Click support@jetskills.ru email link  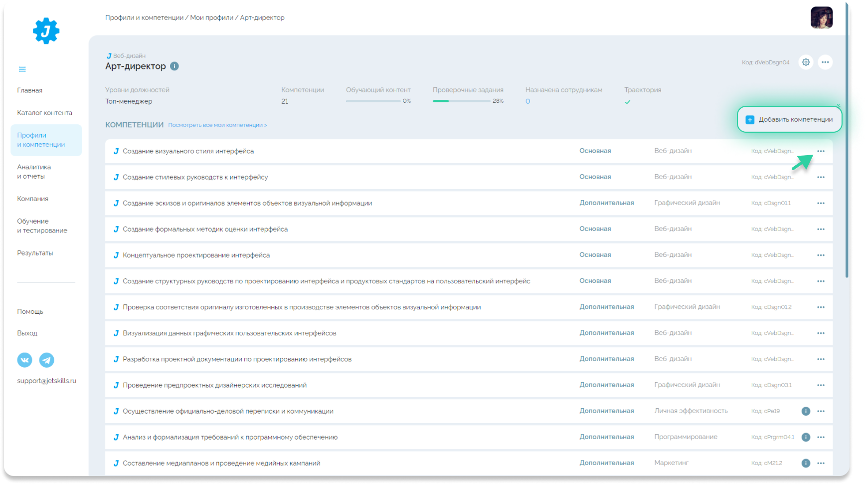[47, 381]
